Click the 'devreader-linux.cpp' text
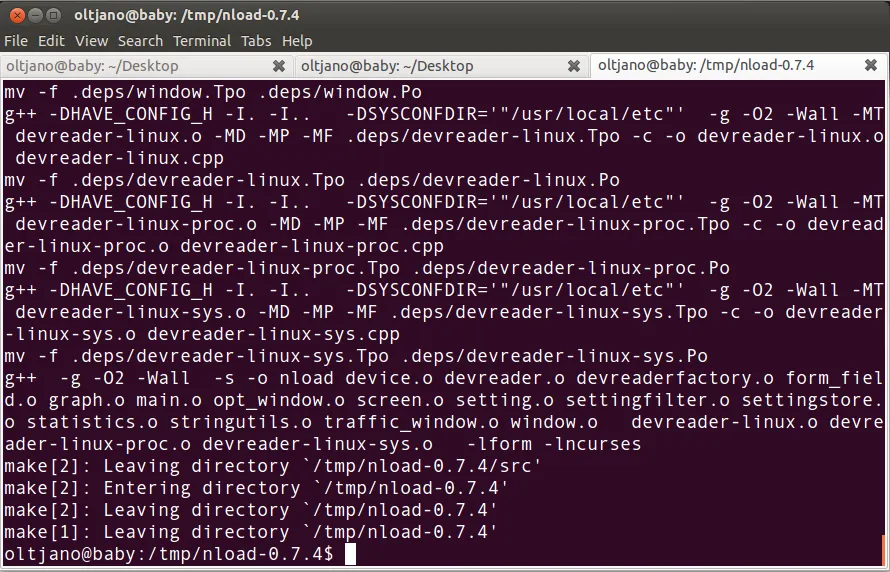This screenshot has height=572, width=890. coord(119,158)
